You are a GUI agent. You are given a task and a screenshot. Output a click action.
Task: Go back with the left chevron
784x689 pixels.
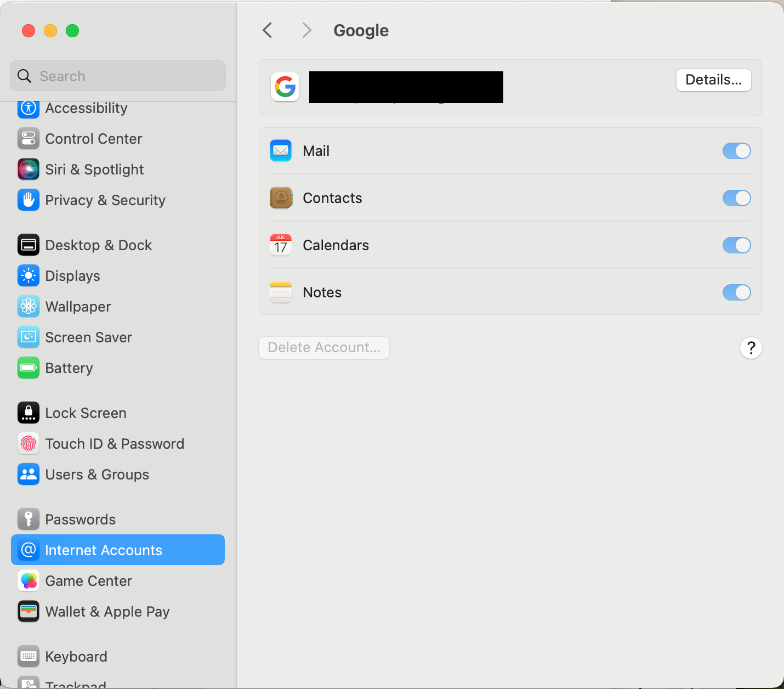(268, 30)
